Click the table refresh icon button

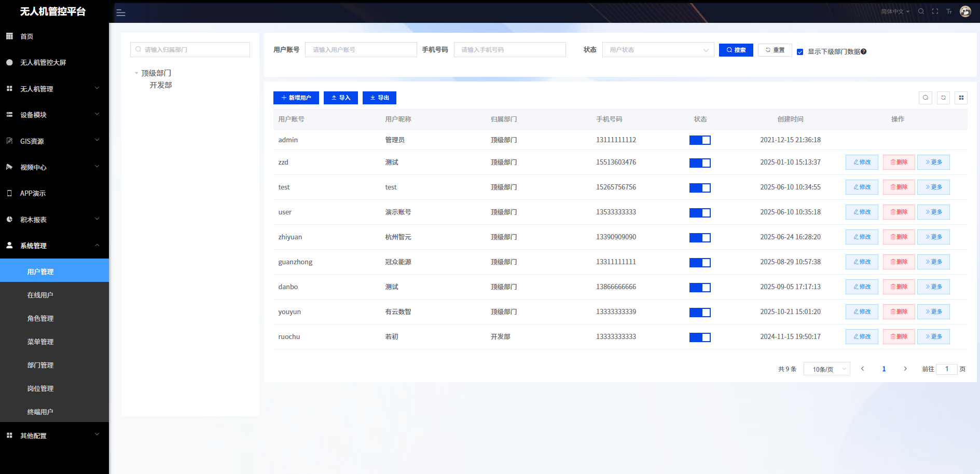point(943,98)
